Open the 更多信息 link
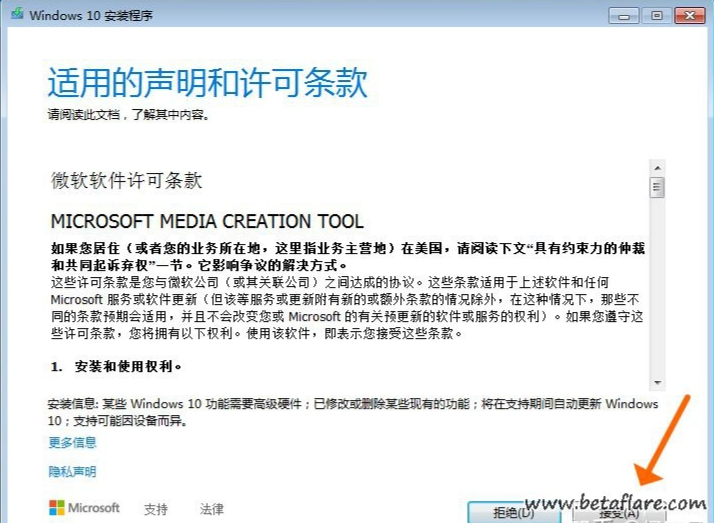Image resolution: width=714 pixels, height=523 pixels. (72, 442)
